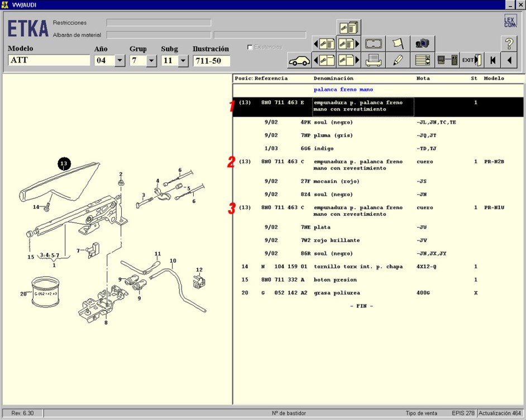Click the flag marker icon
The width and height of the screenshot is (526, 420).
(x=398, y=44)
